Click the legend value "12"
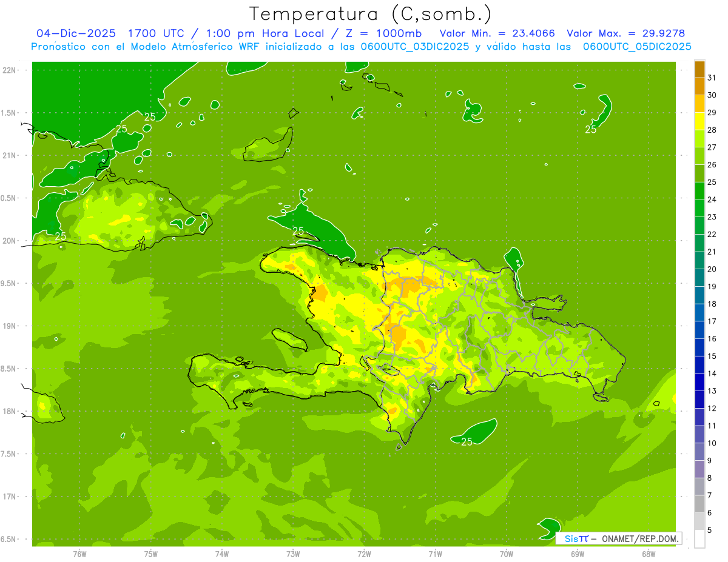728x562 pixels. 712,409
